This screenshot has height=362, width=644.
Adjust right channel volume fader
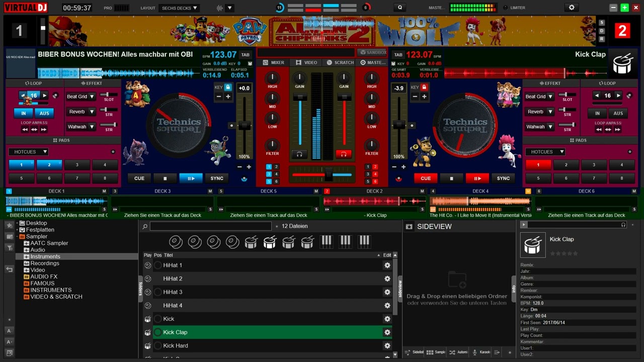344,98
